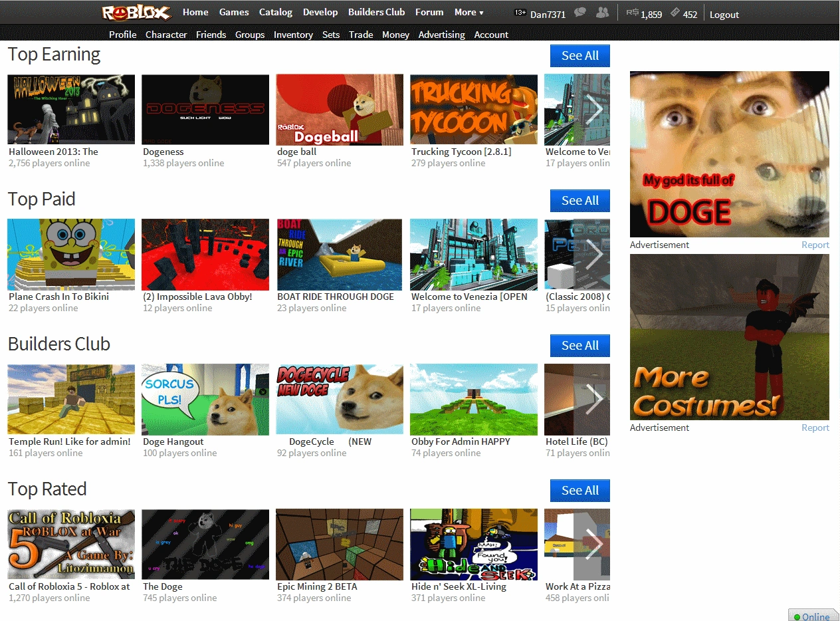
Task: Show next Top Earning games arrow
Action: tap(592, 110)
